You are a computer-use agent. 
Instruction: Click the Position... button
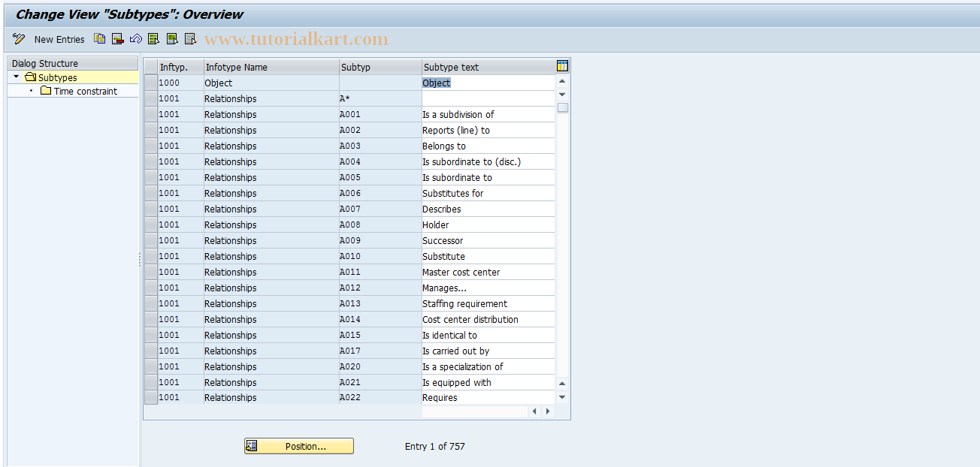pyautogui.click(x=299, y=446)
